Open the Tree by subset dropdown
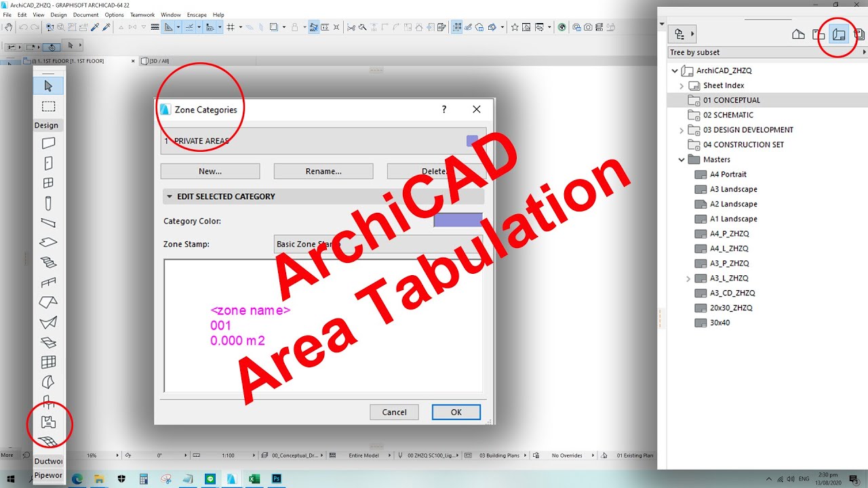 [x=768, y=52]
